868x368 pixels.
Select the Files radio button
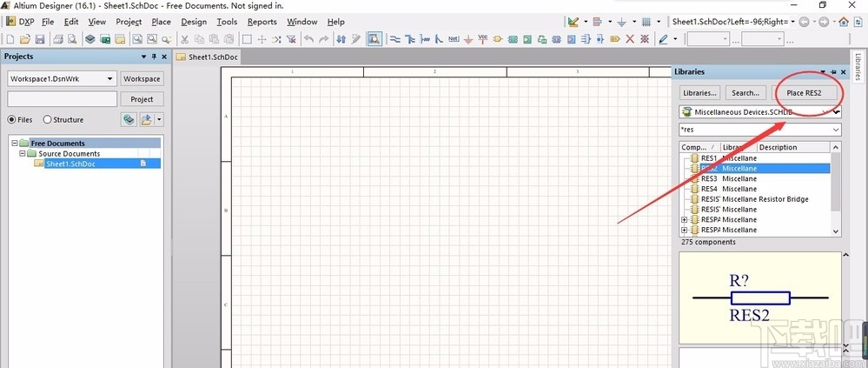coord(20,120)
